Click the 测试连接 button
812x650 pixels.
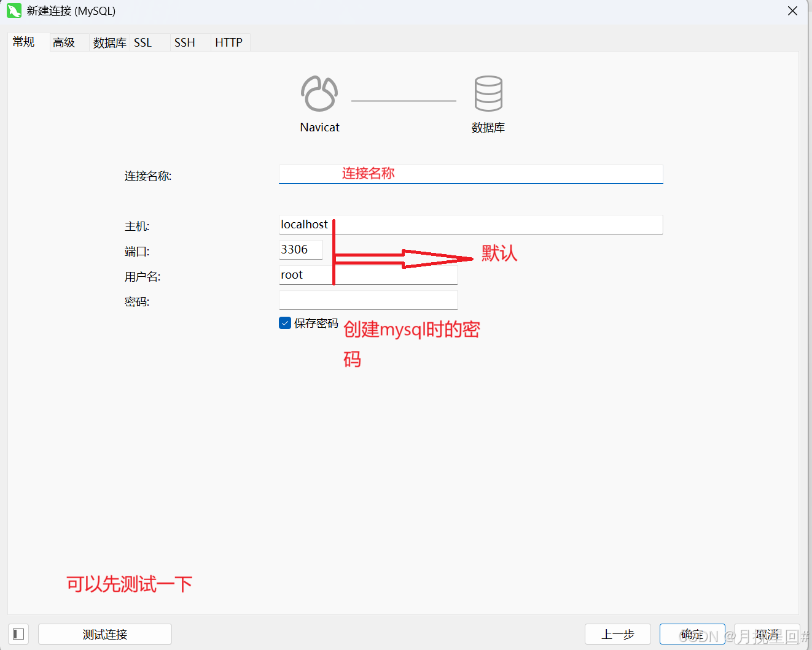pyautogui.click(x=105, y=634)
